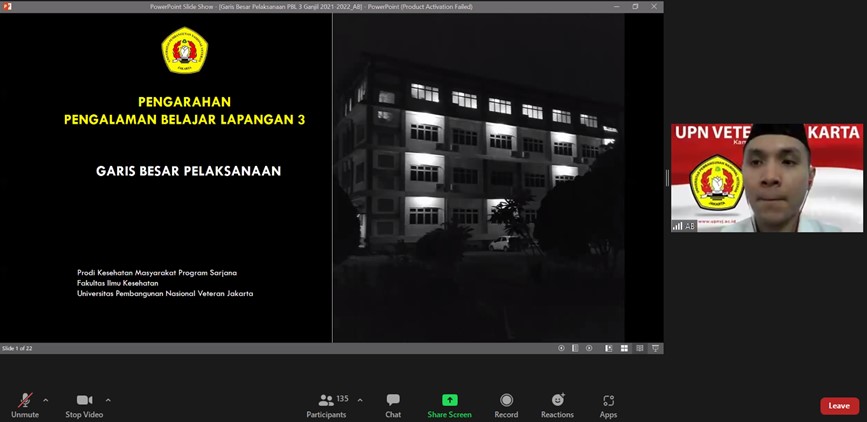The width and height of the screenshot is (867, 422).
Task: Expand the Participants options chevron
Action: [360, 400]
